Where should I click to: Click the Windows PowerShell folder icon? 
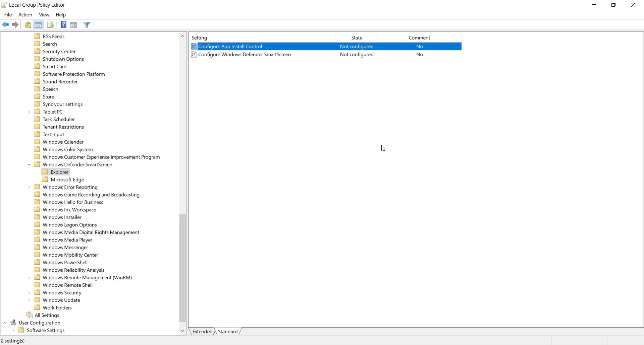click(37, 262)
